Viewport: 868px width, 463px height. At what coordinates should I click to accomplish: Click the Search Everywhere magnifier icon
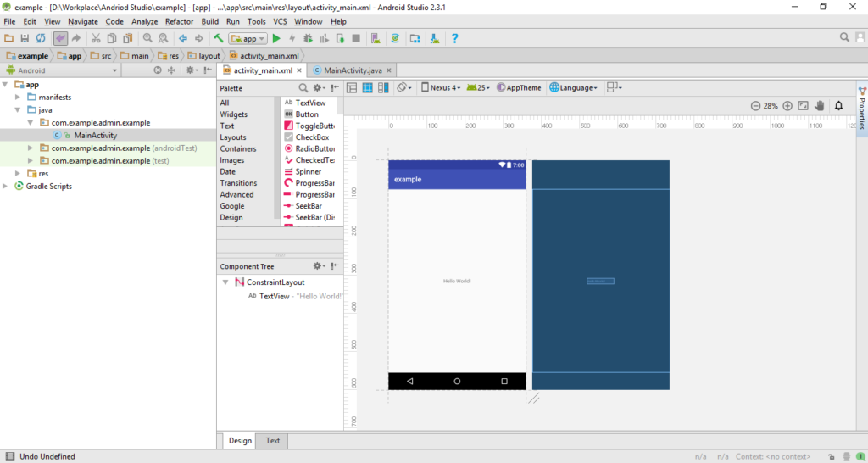click(x=844, y=37)
